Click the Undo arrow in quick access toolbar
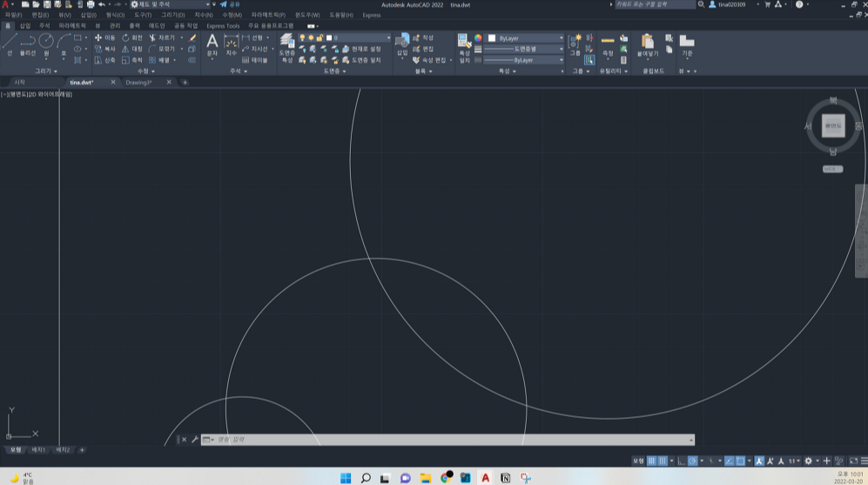The image size is (868, 485). click(101, 4)
